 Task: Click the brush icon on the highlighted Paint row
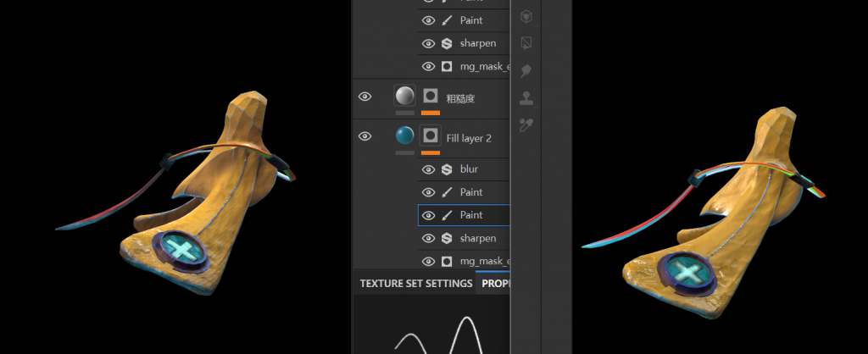click(x=447, y=215)
